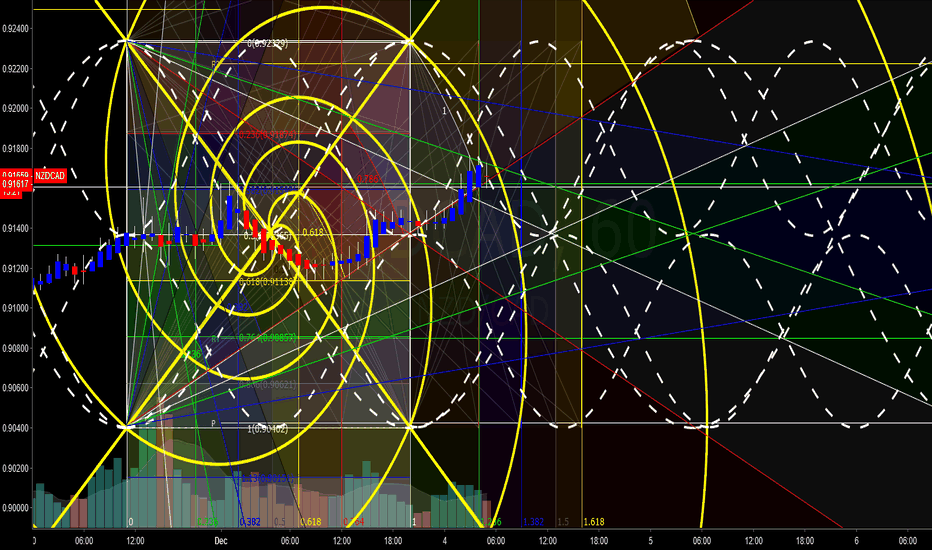Select the 0.92000 price axis label
The height and width of the screenshot is (550, 932).
15,108
